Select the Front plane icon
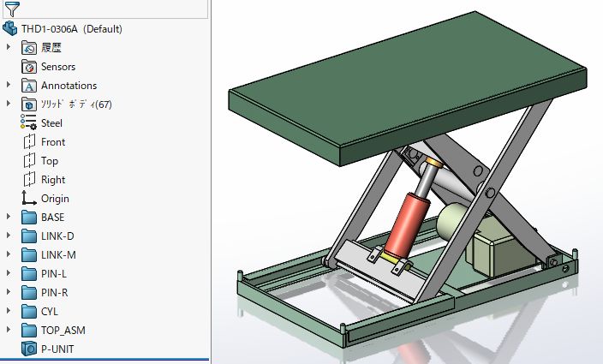 29,142
